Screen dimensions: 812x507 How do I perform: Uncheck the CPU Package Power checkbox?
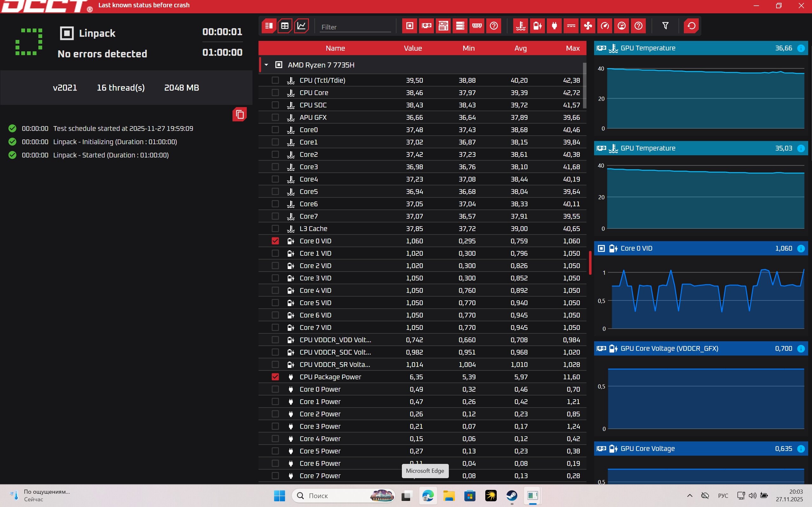coord(275,377)
